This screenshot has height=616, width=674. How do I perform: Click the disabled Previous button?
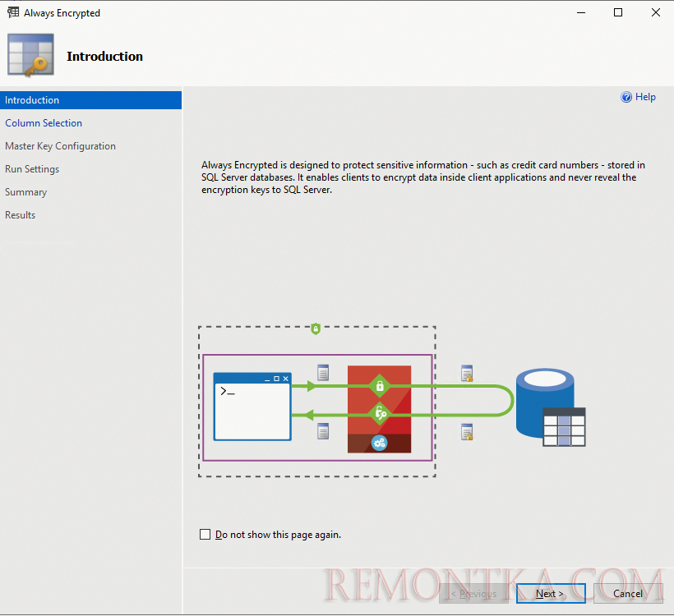point(473,593)
